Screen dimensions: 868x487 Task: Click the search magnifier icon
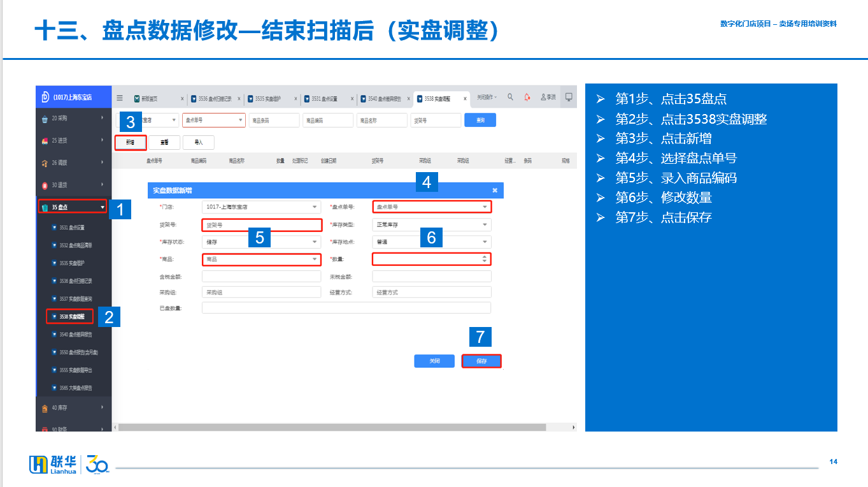510,97
